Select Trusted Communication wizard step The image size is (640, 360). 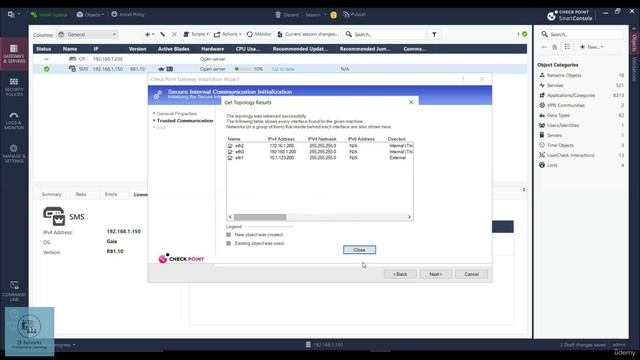pyautogui.click(x=185, y=121)
